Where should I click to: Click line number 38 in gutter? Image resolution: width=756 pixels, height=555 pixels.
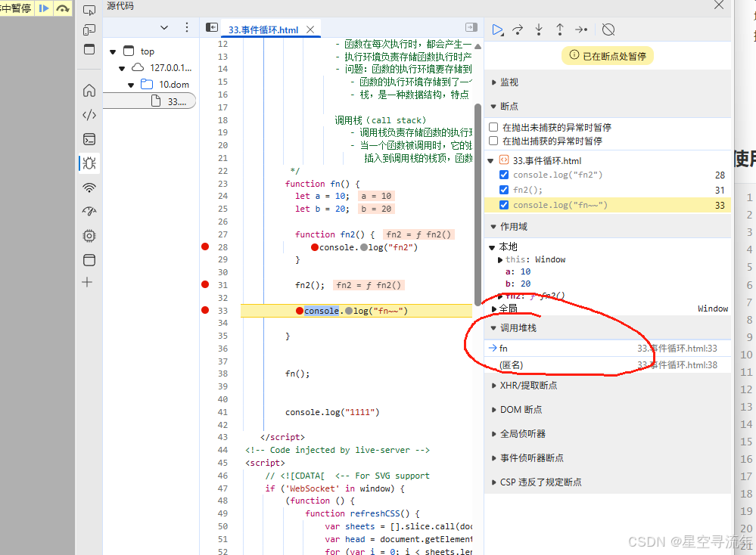pyautogui.click(x=222, y=374)
